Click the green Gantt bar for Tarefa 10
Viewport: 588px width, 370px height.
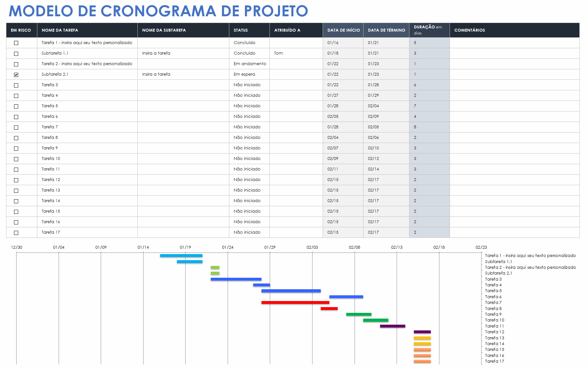(376, 320)
